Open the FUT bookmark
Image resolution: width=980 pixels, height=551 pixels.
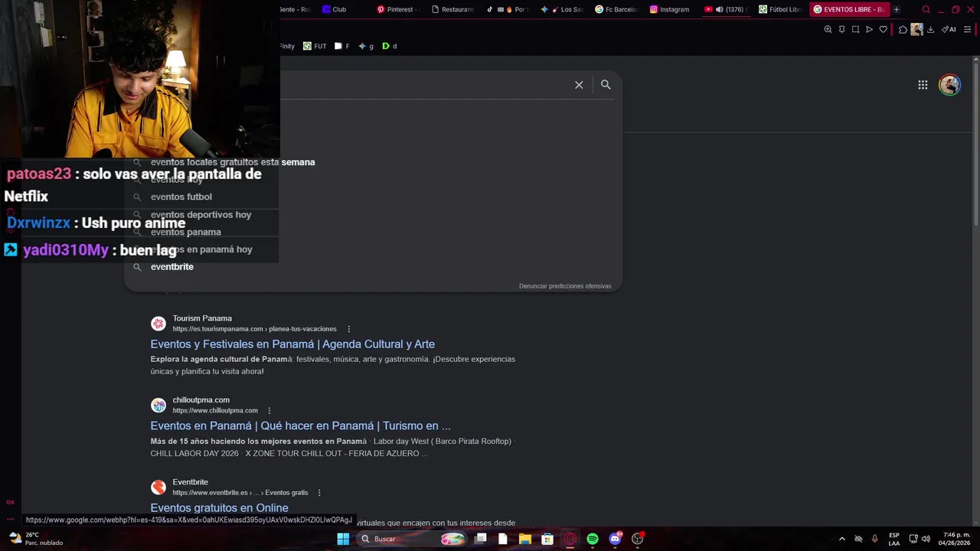tap(315, 46)
